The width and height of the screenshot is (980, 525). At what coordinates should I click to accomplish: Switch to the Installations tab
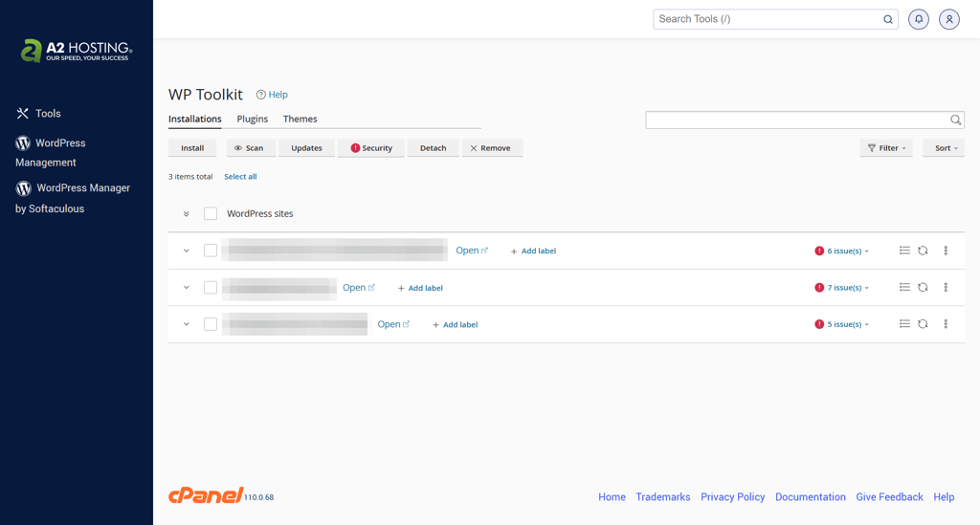(x=195, y=119)
